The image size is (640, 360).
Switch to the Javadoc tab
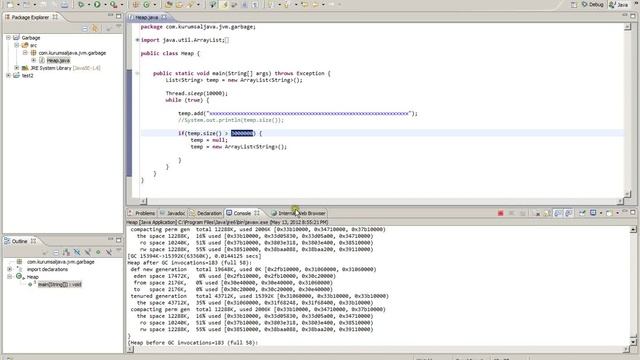pyautogui.click(x=173, y=213)
